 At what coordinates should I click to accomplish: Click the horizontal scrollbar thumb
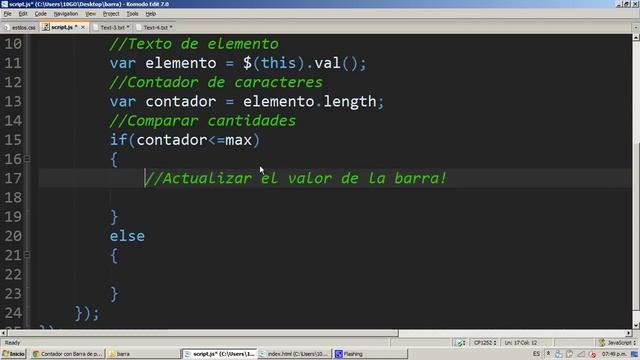tap(202, 333)
